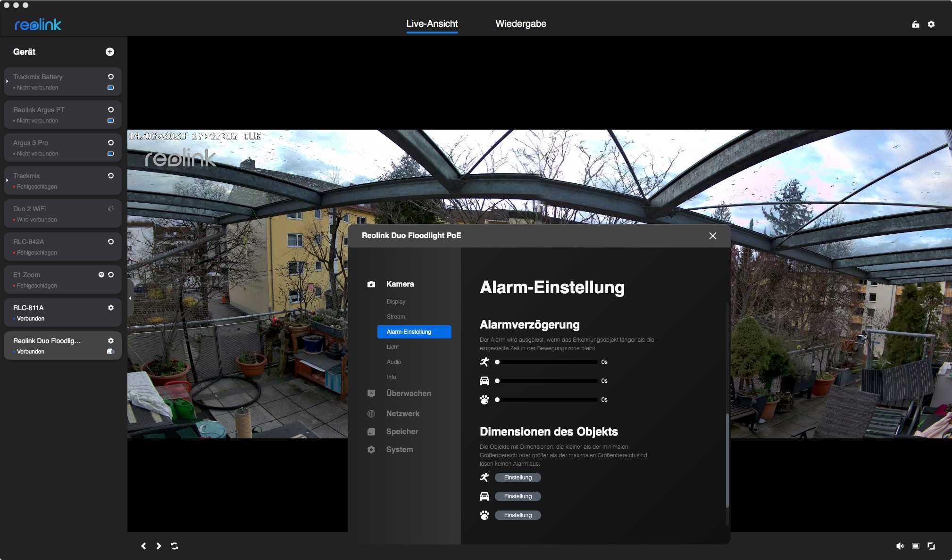
Task: Open the Licht settings menu item
Action: tap(392, 347)
